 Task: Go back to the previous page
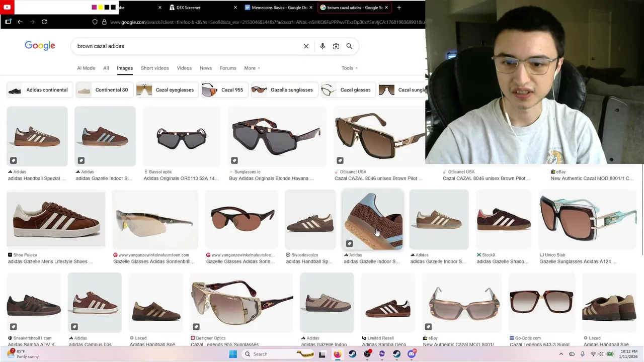[20, 22]
